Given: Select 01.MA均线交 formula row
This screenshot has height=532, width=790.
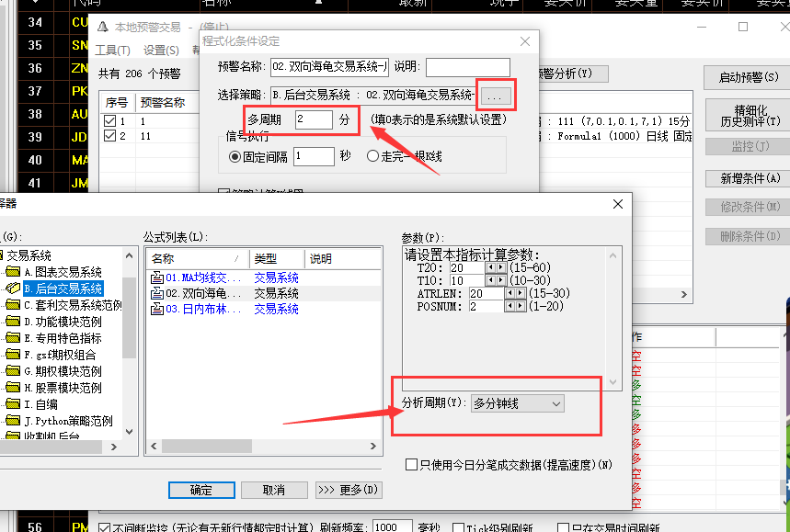Looking at the screenshot, I should (264, 277).
